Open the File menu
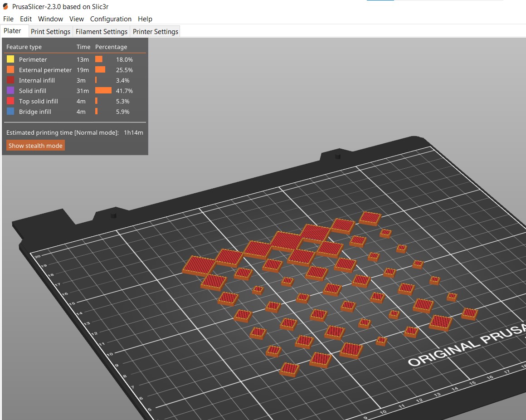This screenshot has height=420, width=526. coord(8,19)
